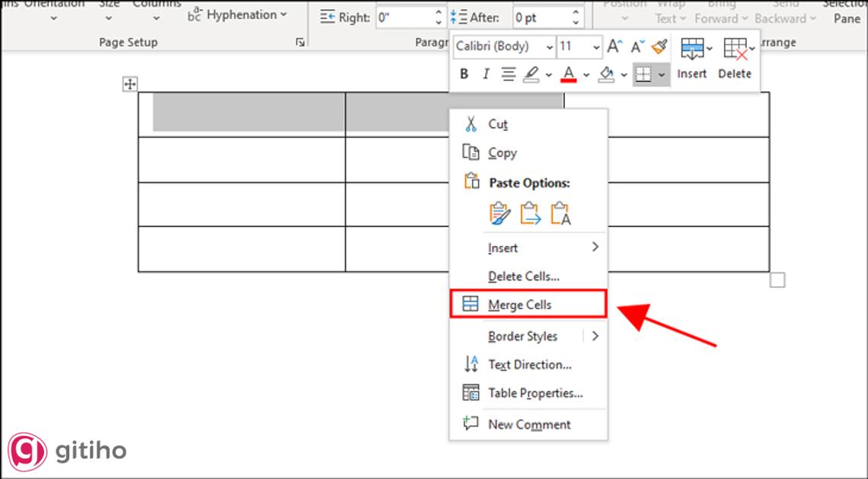The height and width of the screenshot is (479, 868).
Task: Click Grow Font icon in mini toolbar
Action: [x=614, y=46]
